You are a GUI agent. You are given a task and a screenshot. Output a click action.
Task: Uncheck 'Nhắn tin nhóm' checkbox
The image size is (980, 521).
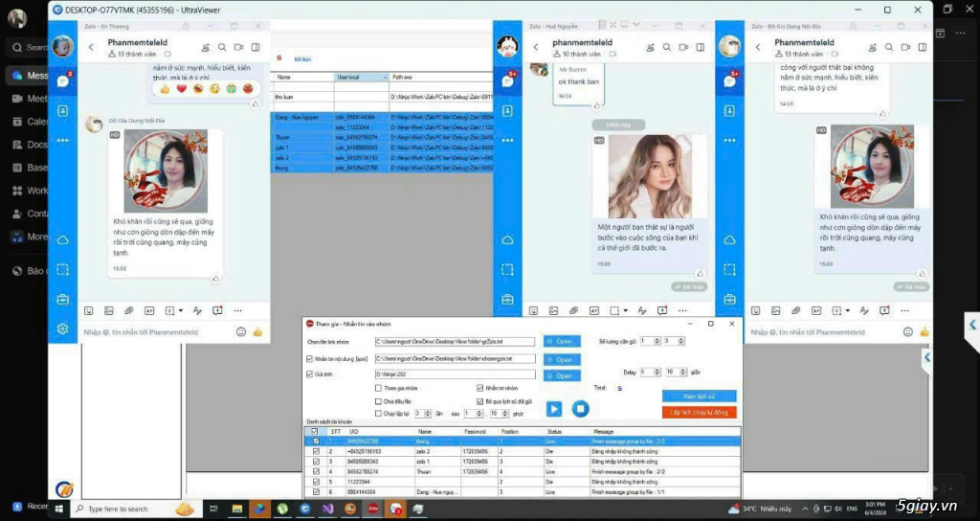click(x=480, y=389)
